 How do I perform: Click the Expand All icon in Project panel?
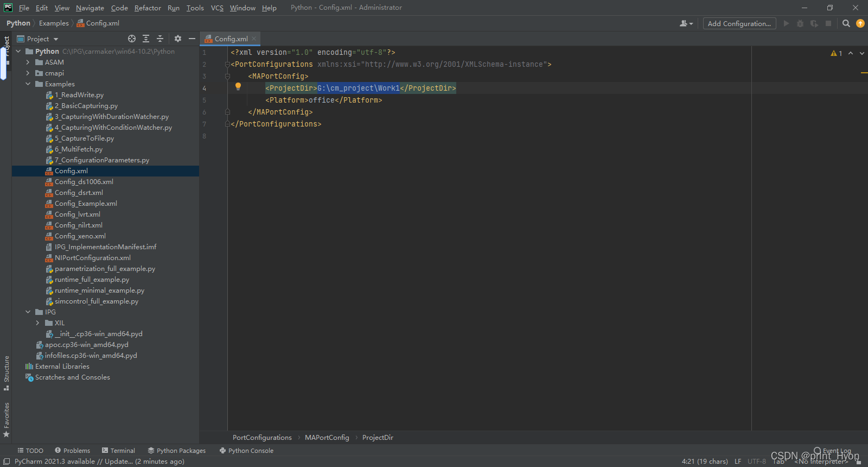point(146,39)
